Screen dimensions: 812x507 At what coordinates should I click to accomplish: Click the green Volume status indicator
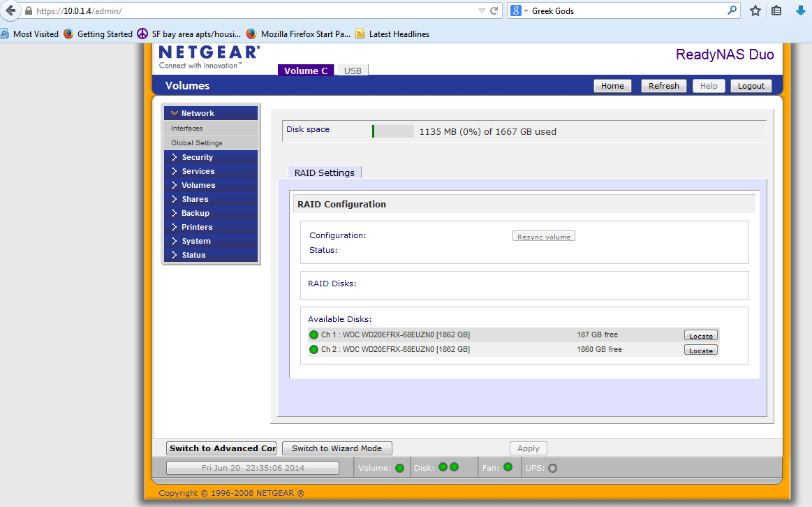point(399,468)
